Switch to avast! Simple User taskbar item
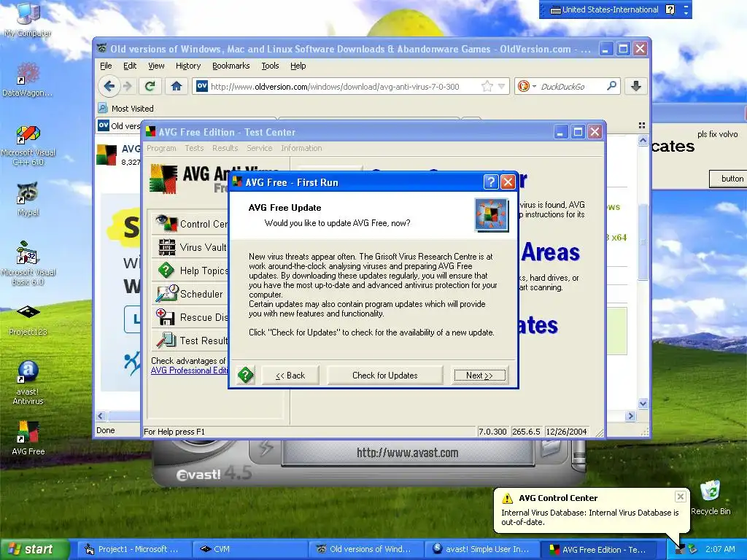The height and width of the screenshot is (560, 747). [x=481, y=549]
